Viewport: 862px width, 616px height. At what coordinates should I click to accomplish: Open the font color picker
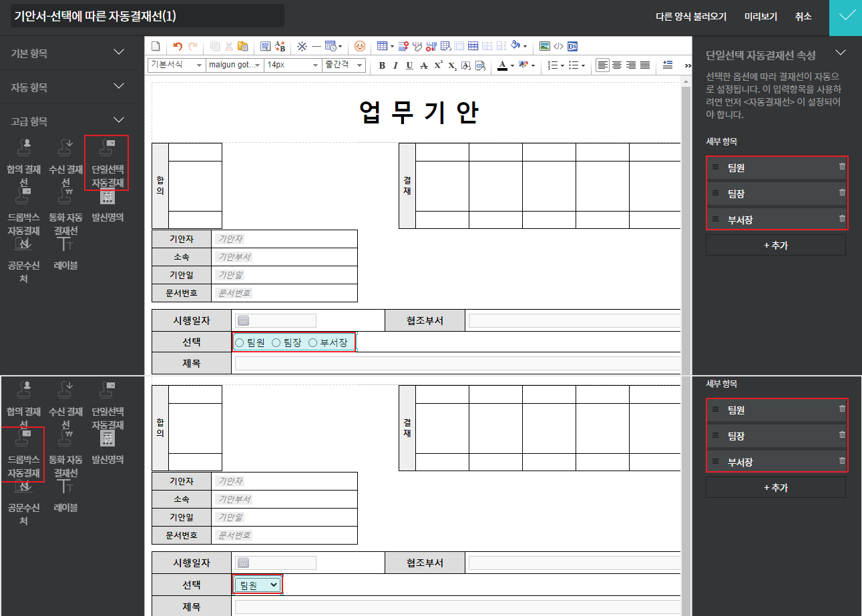503,65
